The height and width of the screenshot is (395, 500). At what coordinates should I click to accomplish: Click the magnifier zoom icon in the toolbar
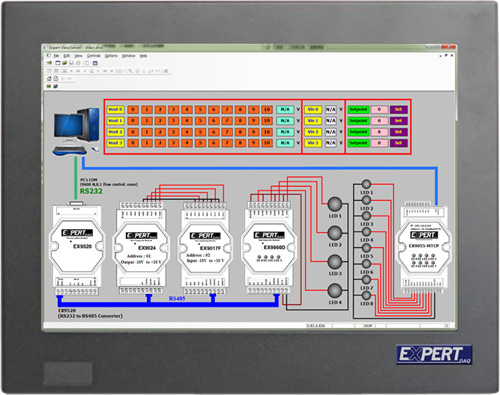[x=131, y=71]
